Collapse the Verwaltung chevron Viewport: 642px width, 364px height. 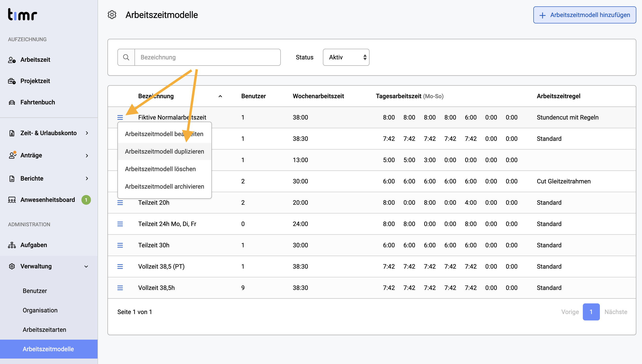[x=86, y=266]
